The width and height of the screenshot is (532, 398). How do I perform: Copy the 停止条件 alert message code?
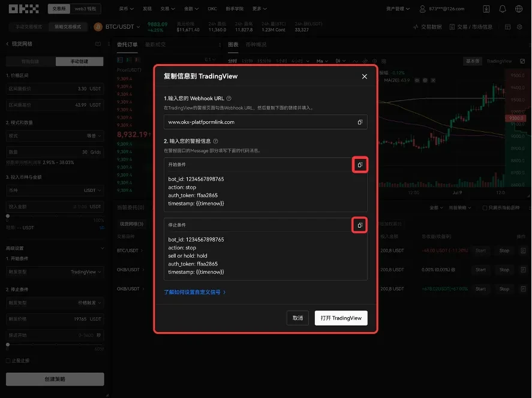tap(360, 225)
